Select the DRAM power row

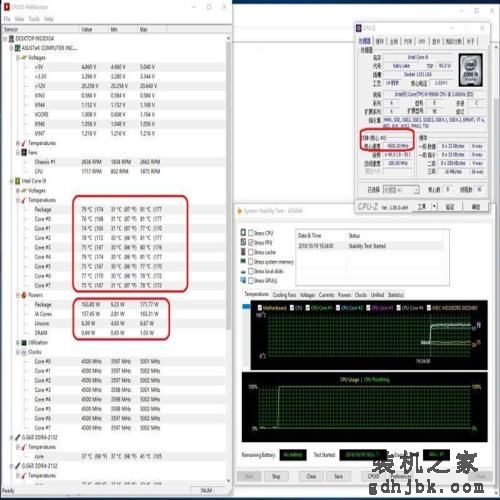(113, 333)
